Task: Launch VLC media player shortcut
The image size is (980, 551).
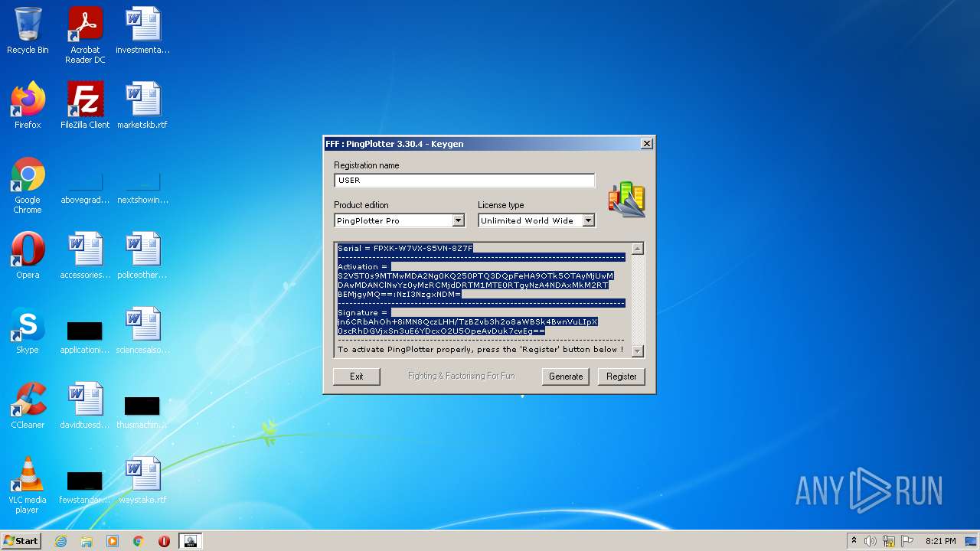Action: pyautogui.click(x=28, y=485)
